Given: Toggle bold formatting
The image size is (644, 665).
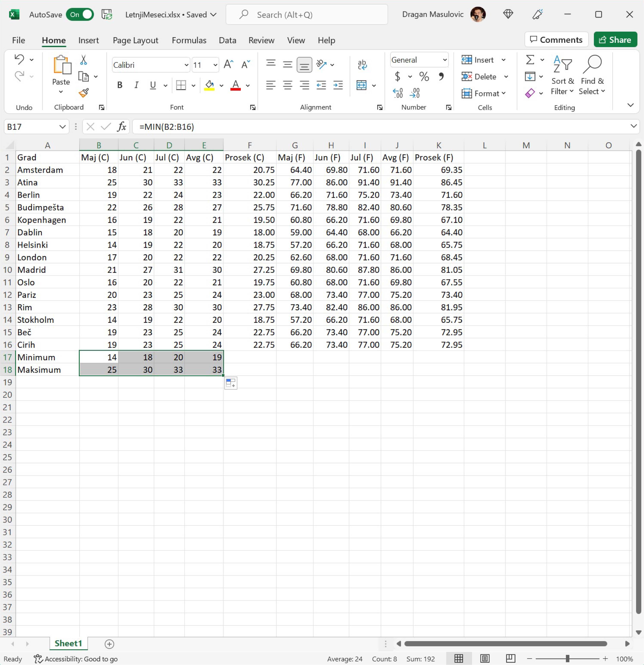Looking at the screenshot, I should [x=119, y=85].
